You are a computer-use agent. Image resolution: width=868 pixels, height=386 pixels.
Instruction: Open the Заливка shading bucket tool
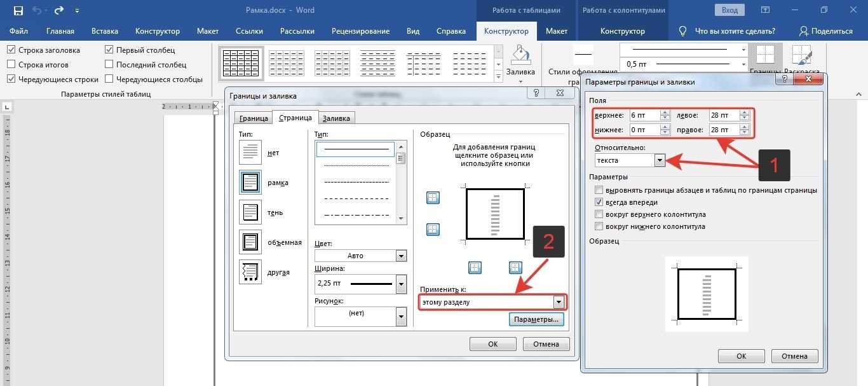520,64
